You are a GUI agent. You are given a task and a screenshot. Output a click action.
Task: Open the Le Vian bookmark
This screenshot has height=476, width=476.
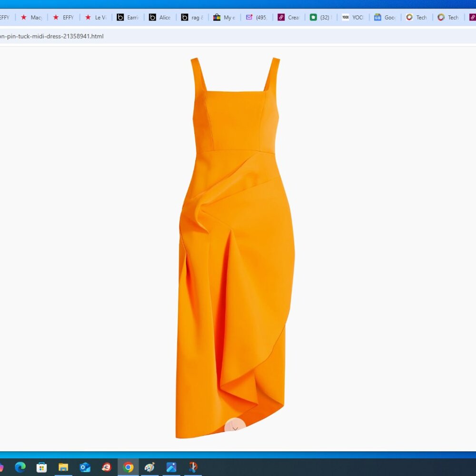click(97, 17)
